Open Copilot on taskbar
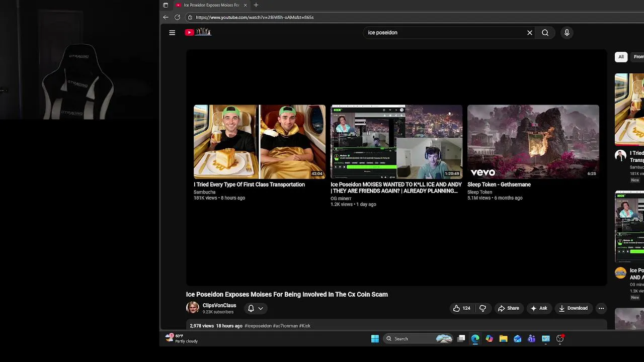 pos(489,339)
